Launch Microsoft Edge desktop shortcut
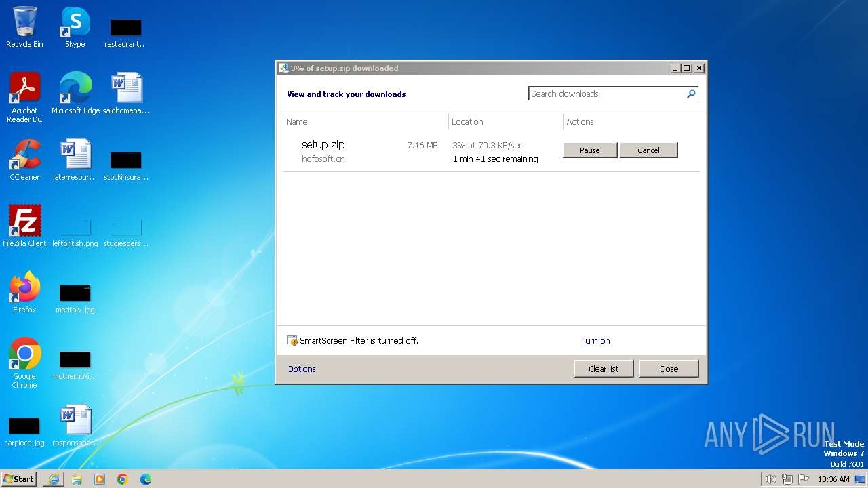 coord(75,93)
